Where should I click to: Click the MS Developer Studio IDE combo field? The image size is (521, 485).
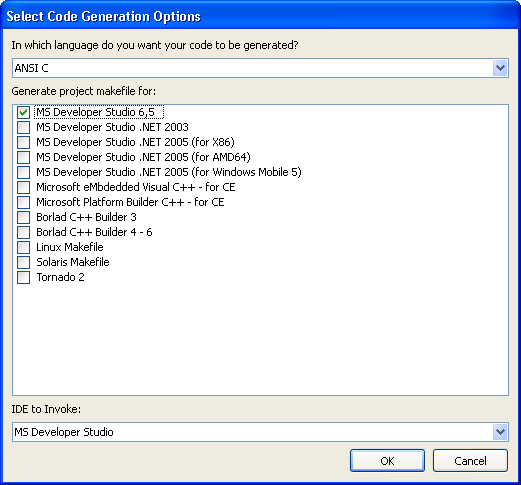pyautogui.click(x=260, y=432)
